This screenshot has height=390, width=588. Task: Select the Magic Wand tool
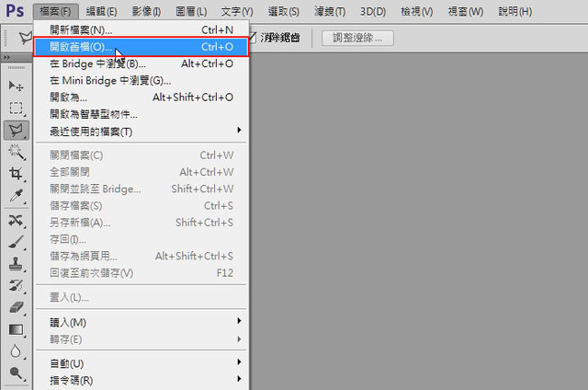click(x=16, y=152)
